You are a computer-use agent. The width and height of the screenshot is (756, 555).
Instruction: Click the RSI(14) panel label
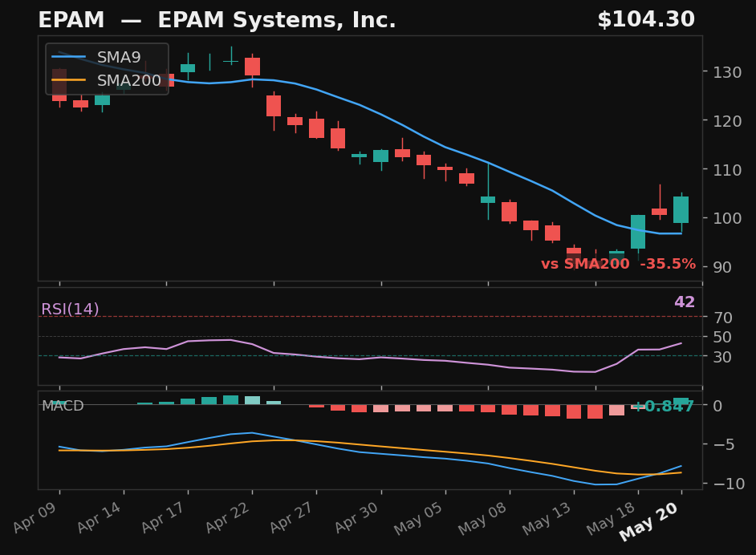(x=70, y=309)
